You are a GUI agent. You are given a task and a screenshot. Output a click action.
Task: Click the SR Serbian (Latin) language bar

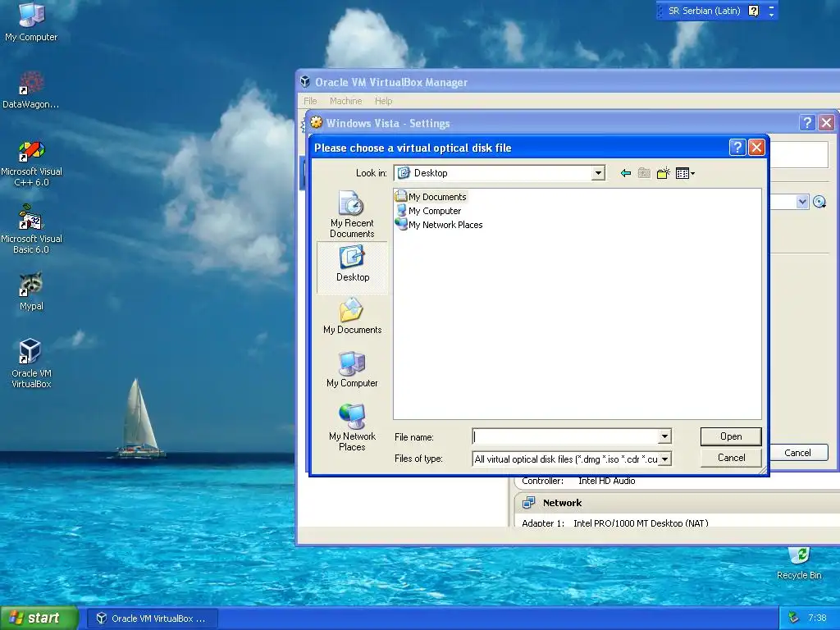pos(704,11)
